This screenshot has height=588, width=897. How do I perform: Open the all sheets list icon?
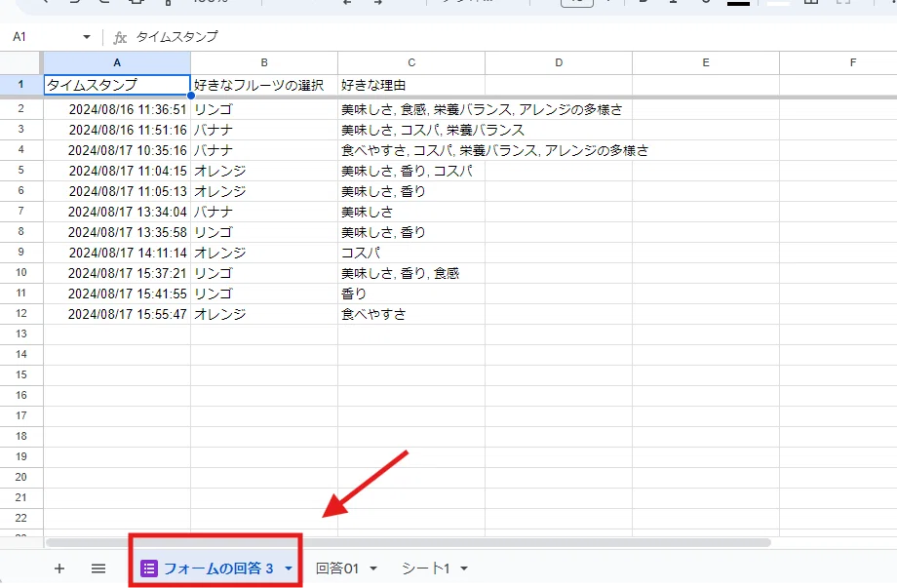click(x=98, y=568)
